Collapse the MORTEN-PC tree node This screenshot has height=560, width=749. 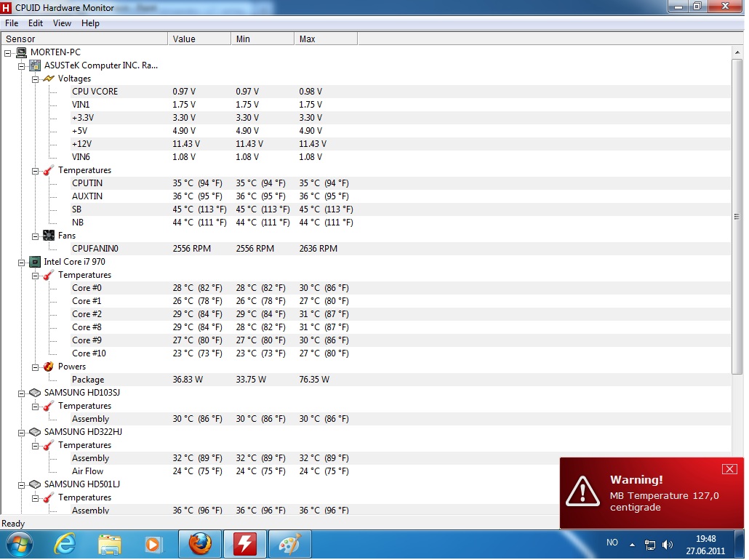point(8,53)
